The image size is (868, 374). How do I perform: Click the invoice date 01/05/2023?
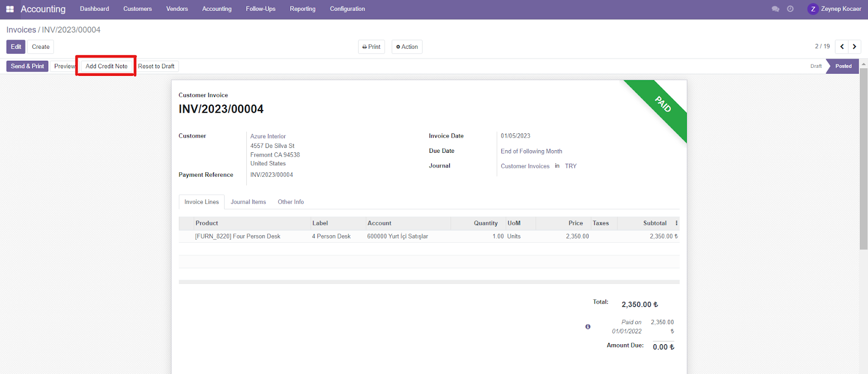click(x=515, y=136)
